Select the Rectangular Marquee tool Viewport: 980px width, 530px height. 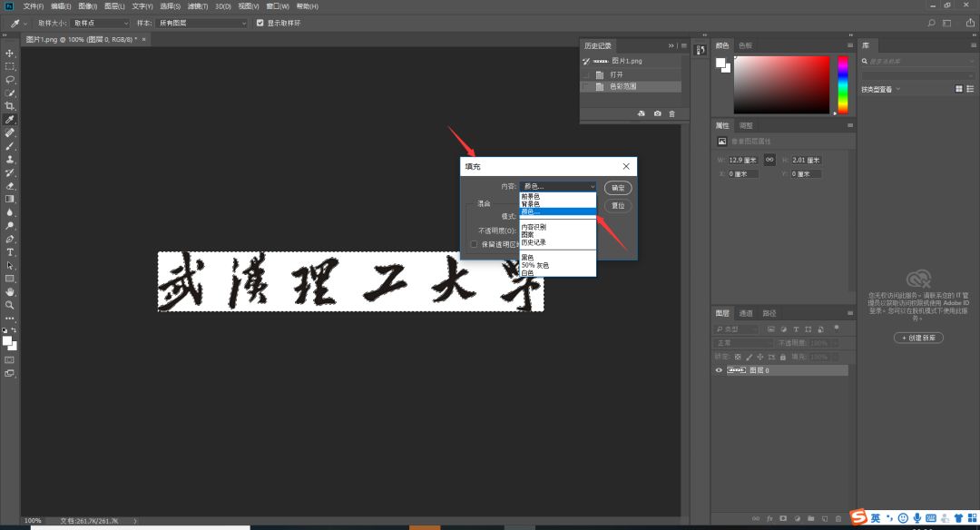[9, 66]
